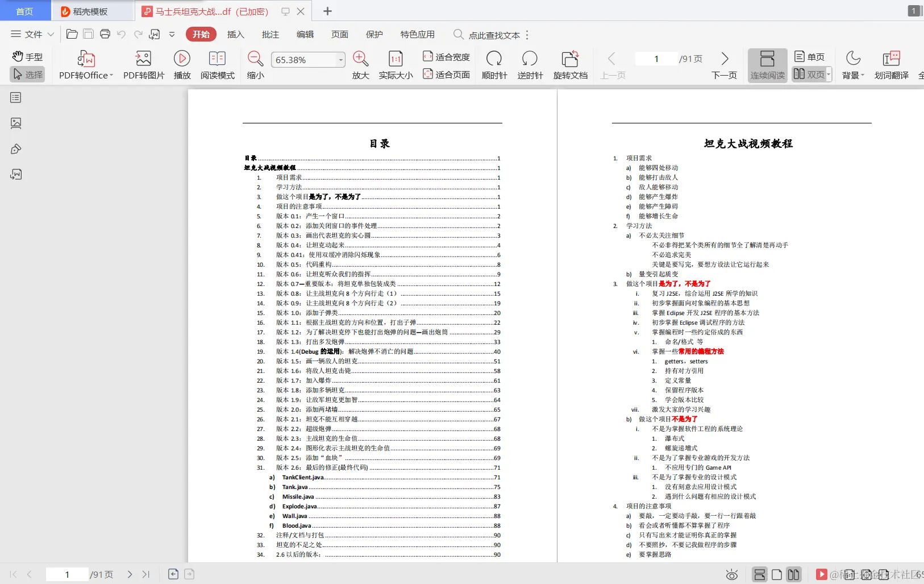Rotate the page clockwise (顺时针)
924x584 pixels.
[x=494, y=64]
